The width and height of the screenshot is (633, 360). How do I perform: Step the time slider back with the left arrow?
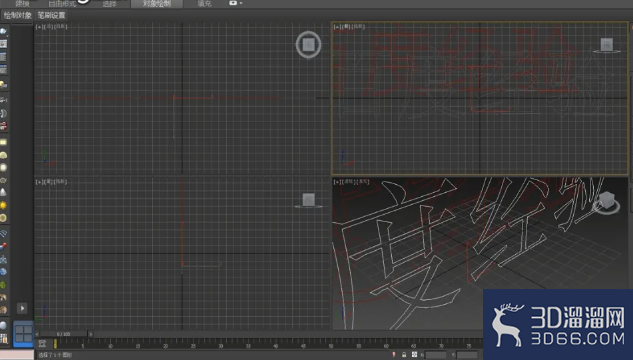click(37, 334)
